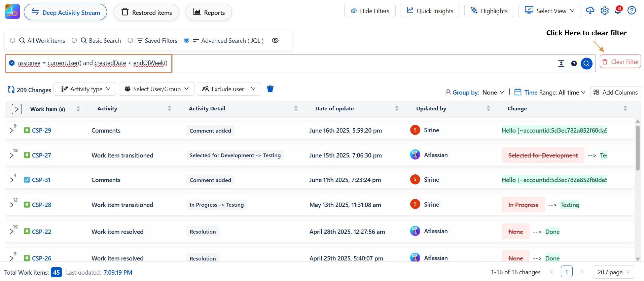
Task: Click the blue search magnifier button
Action: click(x=586, y=63)
